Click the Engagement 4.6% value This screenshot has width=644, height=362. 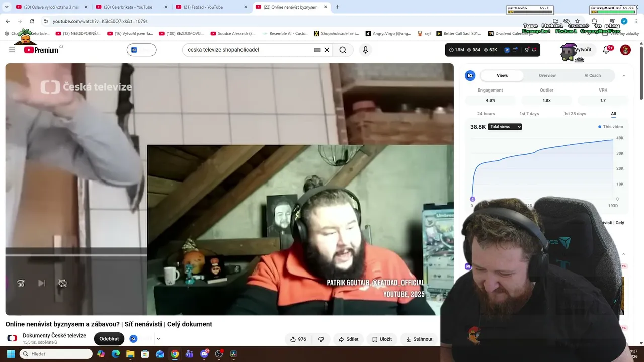[490, 100]
